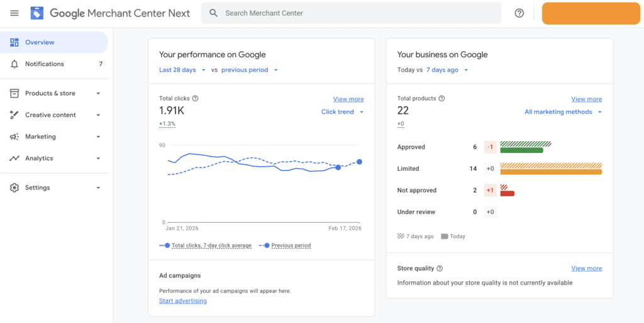Click View more beside Total products
Image resolution: width=644 pixels, height=323 pixels.
(586, 99)
